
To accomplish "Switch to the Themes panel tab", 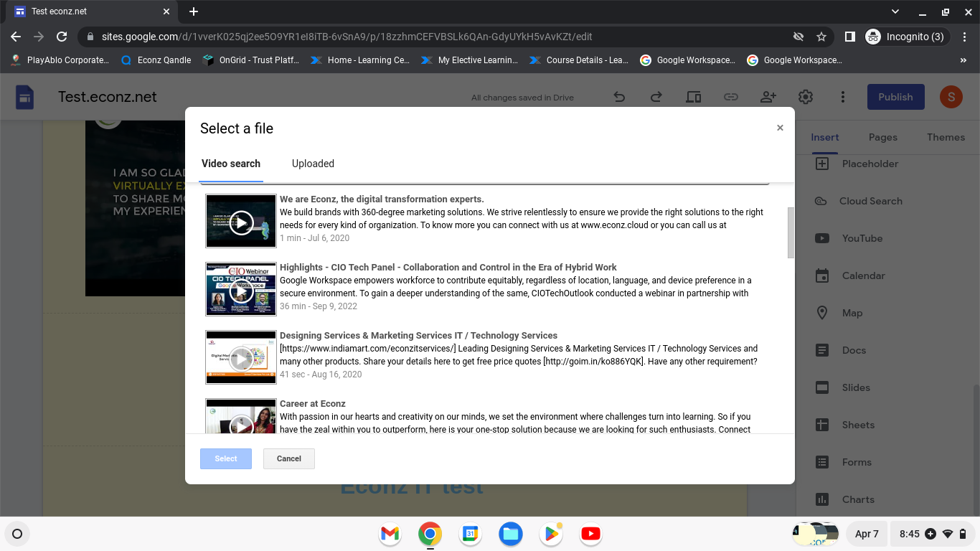I will click(946, 137).
